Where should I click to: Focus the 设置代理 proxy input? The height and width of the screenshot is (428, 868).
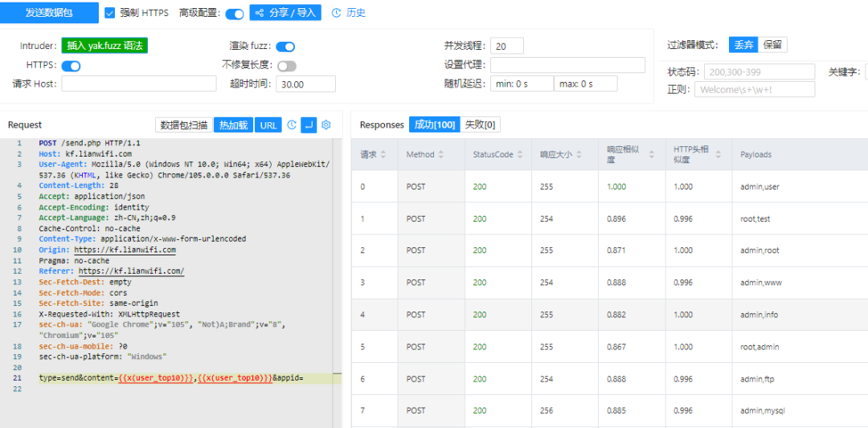[567, 65]
